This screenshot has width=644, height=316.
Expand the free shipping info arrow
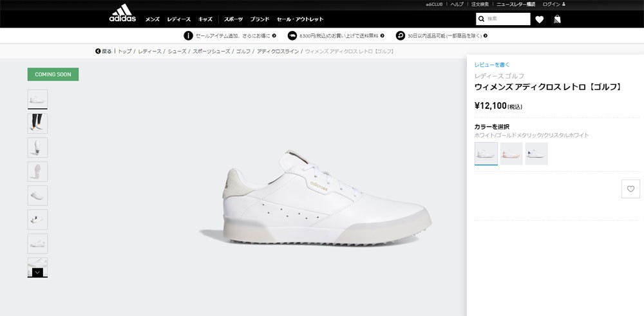382,35
